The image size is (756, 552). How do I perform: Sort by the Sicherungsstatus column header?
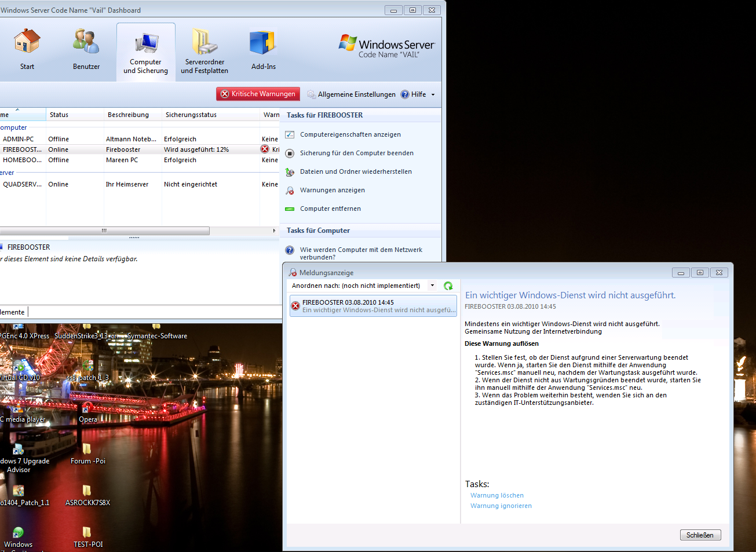point(211,115)
